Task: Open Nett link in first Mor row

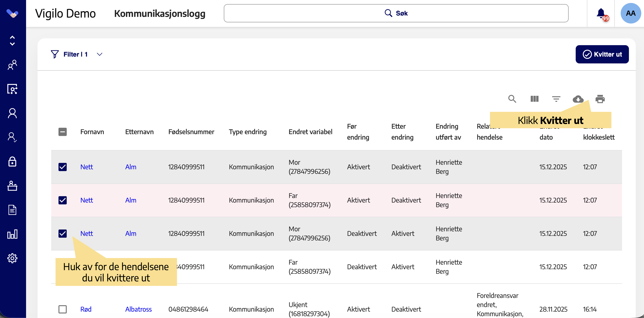Action: (87, 167)
